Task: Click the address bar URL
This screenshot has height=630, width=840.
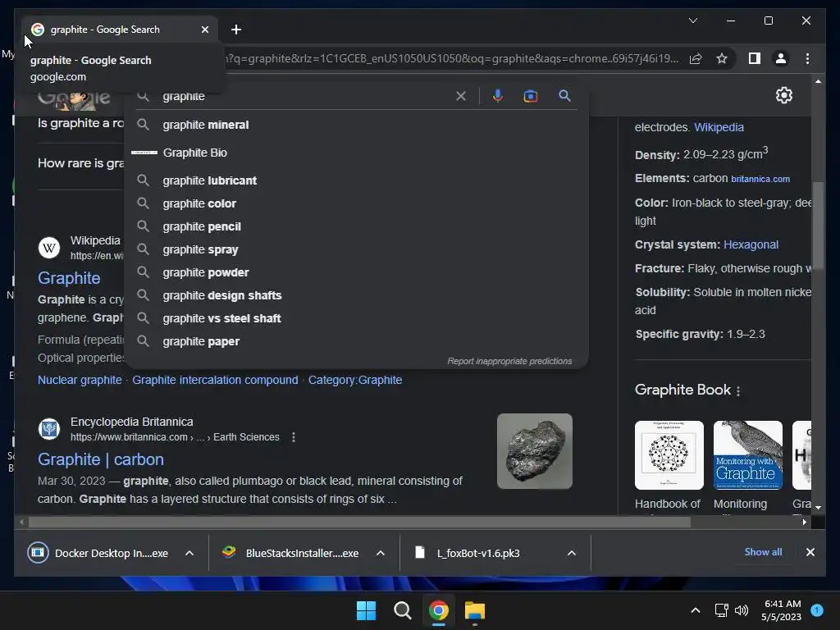Action: coord(453,58)
